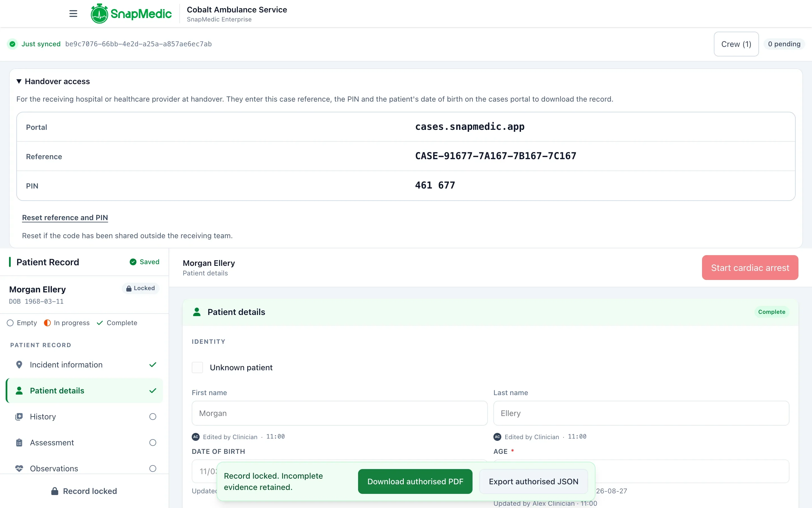The height and width of the screenshot is (508, 812).
Task: Click the green Just synced check icon
Action: [12, 44]
